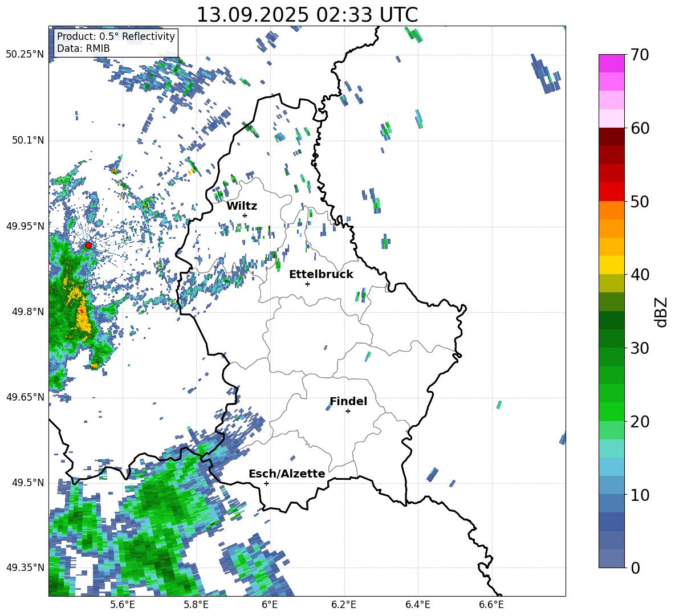The height and width of the screenshot is (616, 675).
Task: Click the 5.6°E longitude label
Action: click(x=123, y=605)
